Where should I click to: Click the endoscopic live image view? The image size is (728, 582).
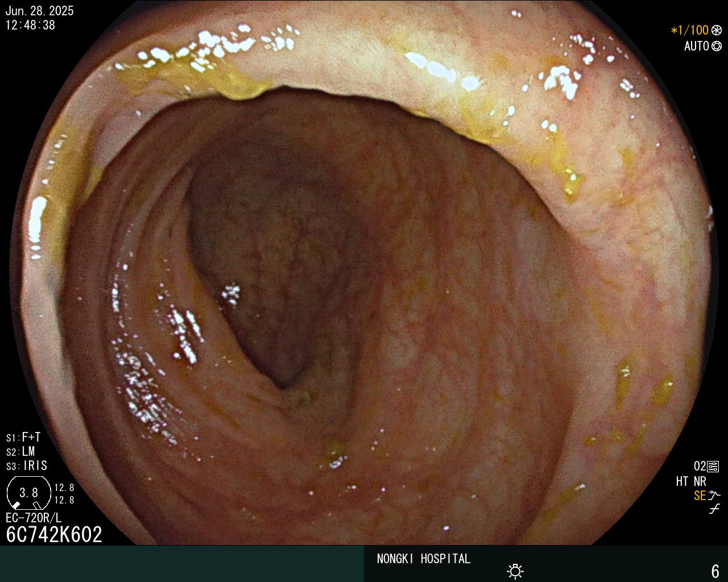click(x=364, y=273)
